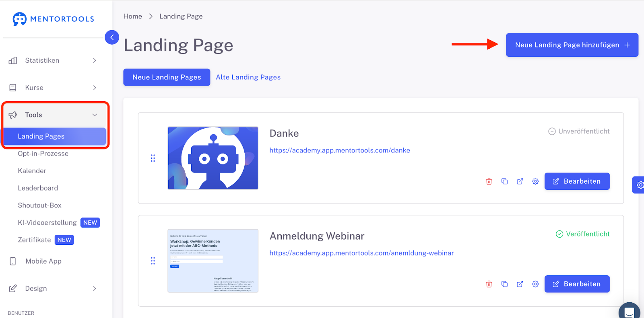Open Danke page in new tab icon
Image resolution: width=644 pixels, height=318 pixels.
(520, 181)
